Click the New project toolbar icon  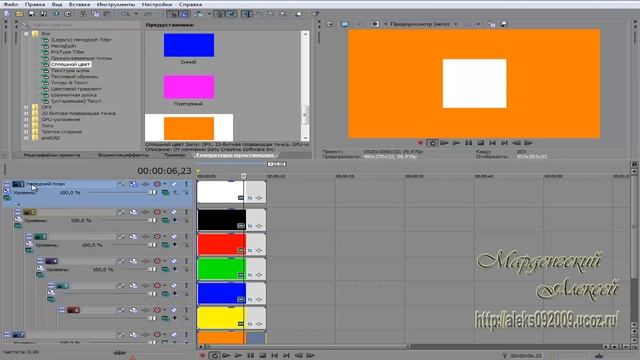7,14
